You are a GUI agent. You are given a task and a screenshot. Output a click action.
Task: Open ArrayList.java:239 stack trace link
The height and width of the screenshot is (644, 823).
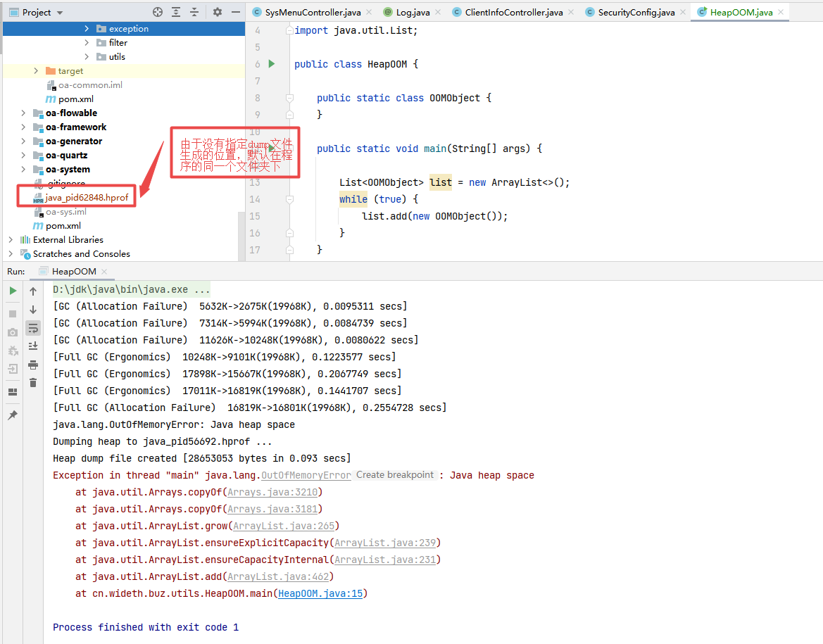(385, 543)
